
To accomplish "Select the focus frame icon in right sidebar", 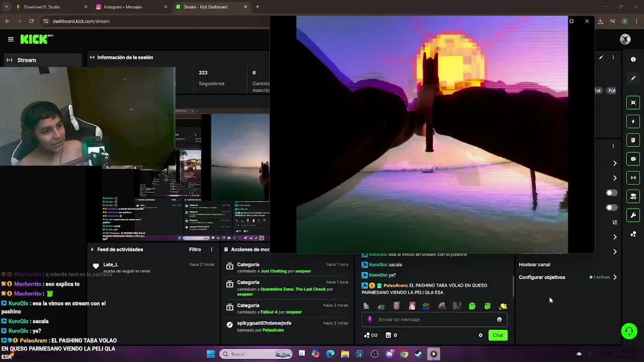I will tap(633, 103).
